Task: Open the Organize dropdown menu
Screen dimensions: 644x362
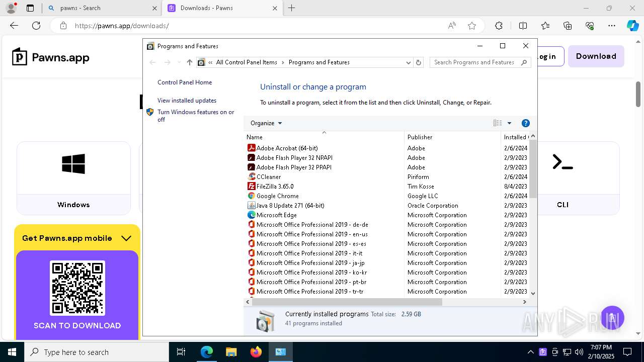Action: [x=266, y=123]
